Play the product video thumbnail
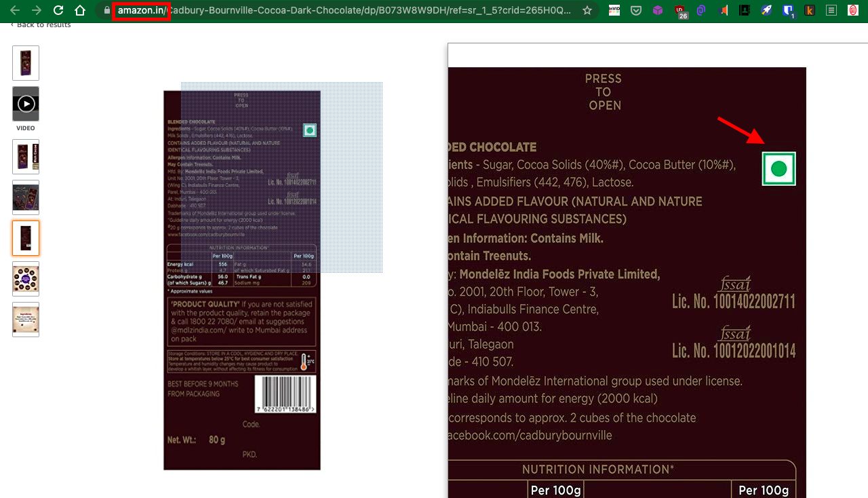Image resolution: width=868 pixels, height=498 pixels. pos(26,104)
